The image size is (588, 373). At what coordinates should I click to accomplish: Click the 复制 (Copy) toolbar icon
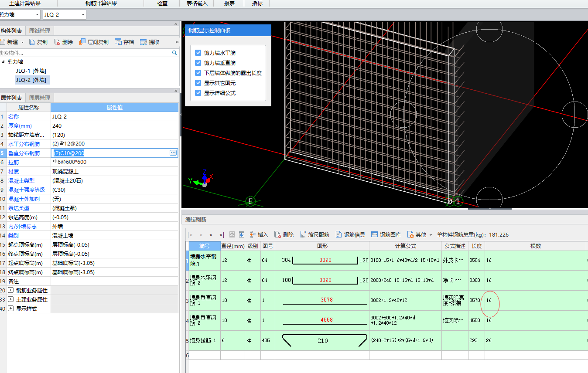point(32,42)
